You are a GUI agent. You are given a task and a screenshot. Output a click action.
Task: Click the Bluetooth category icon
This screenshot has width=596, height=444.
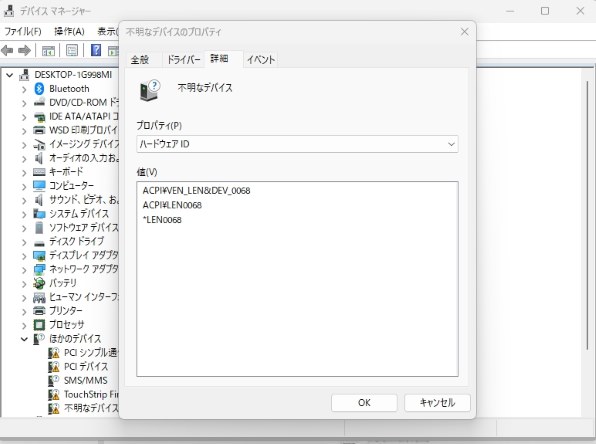point(39,89)
